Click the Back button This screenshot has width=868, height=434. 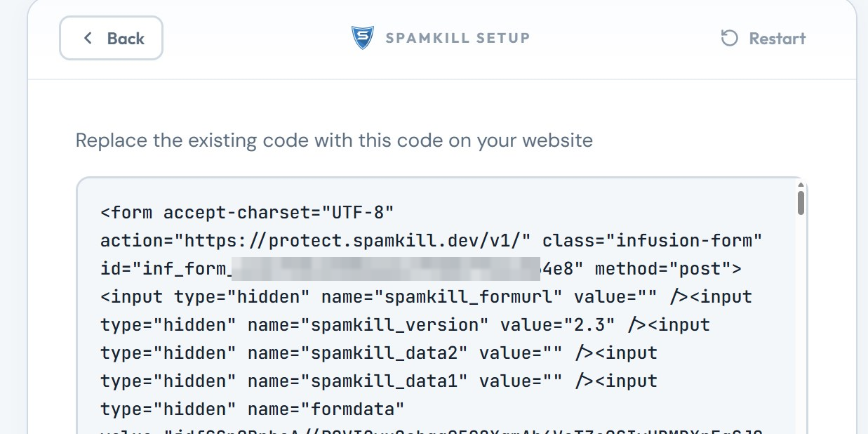[x=111, y=38]
